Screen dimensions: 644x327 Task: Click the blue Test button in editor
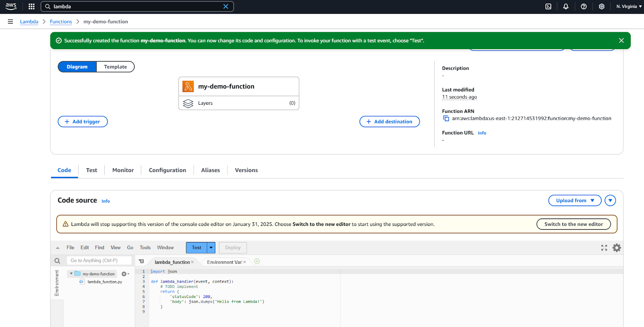pyautogui.click(x=196, y=248)
